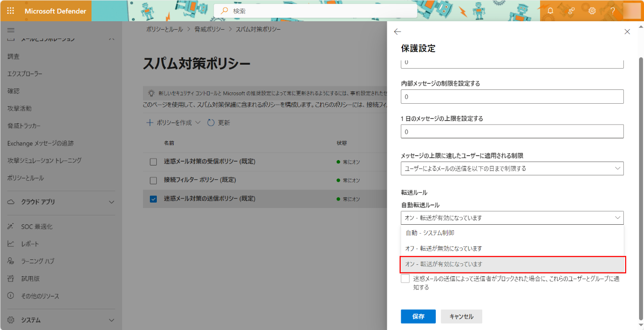Viewport: 644px width, 330px height.
Task: Click the レポート chart icon
Action: tap(11, 244)
